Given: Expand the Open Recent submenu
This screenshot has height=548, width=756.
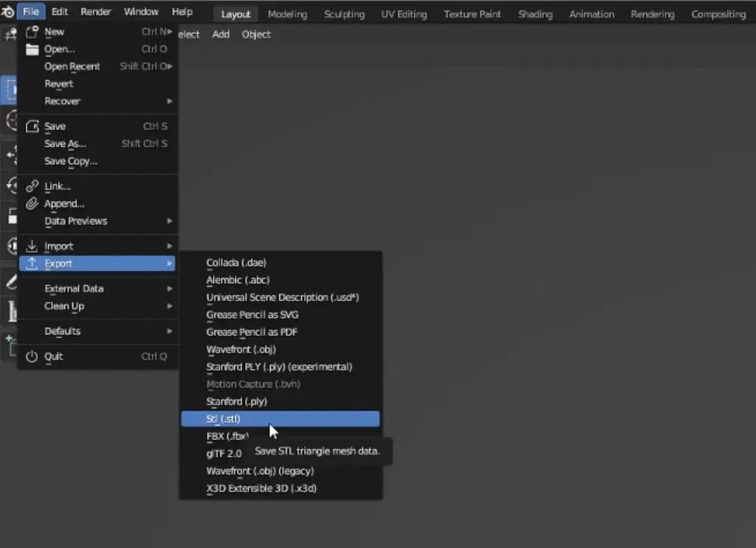Looking at the screenshot, I should point(72,66).
